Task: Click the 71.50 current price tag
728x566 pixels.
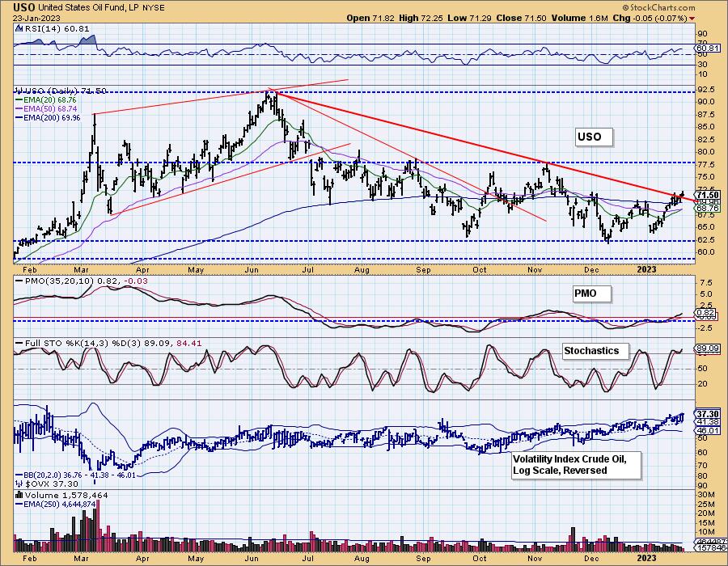Action: click(x=708, y=195)
